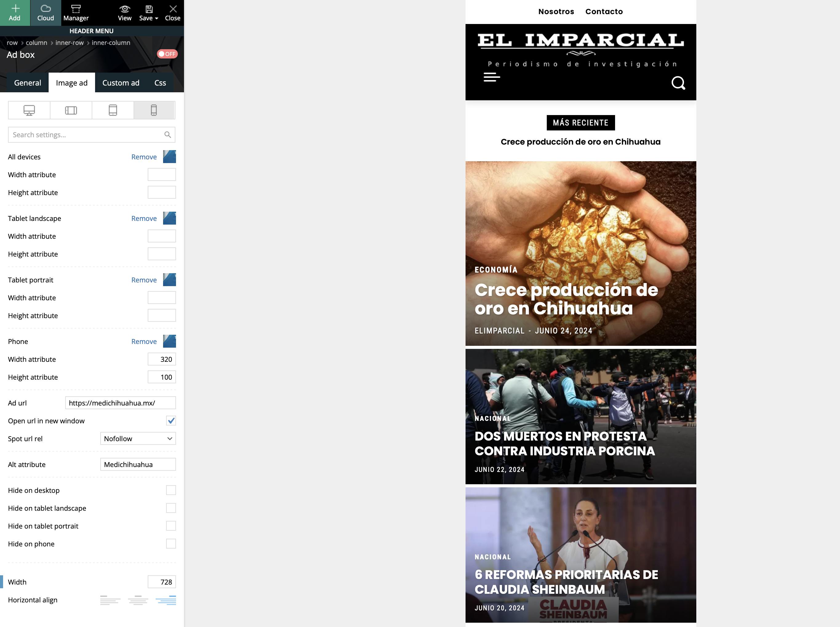Open the Cloud library
Image resolution: width=840 pixels, height=627 pixels.
[x=46, y=13]
